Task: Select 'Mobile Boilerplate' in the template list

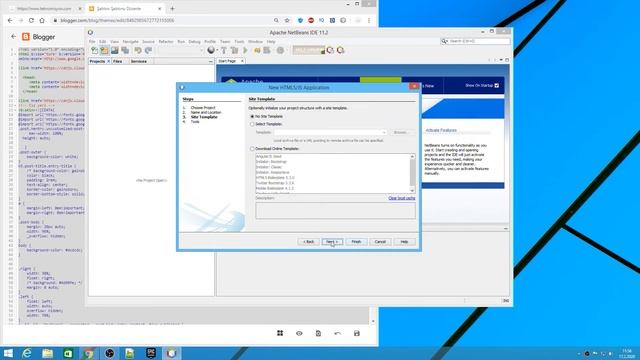Action: coord(275,188)
